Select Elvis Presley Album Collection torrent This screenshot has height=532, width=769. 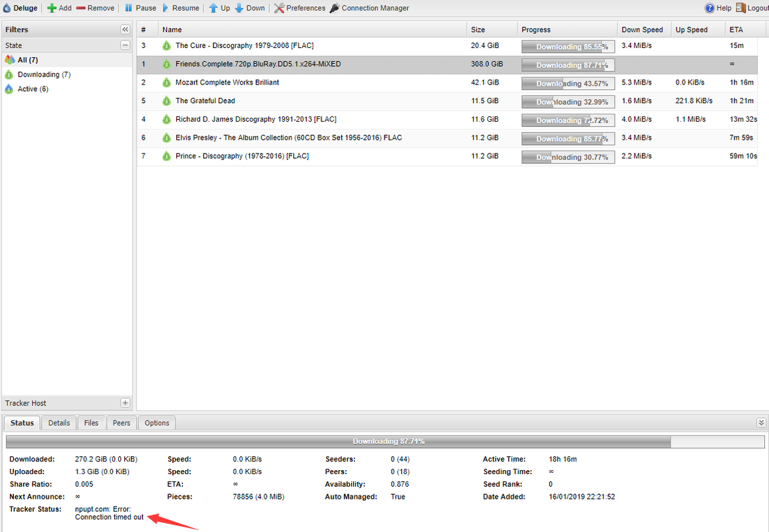pyautogui.click(x=289, y=138)
